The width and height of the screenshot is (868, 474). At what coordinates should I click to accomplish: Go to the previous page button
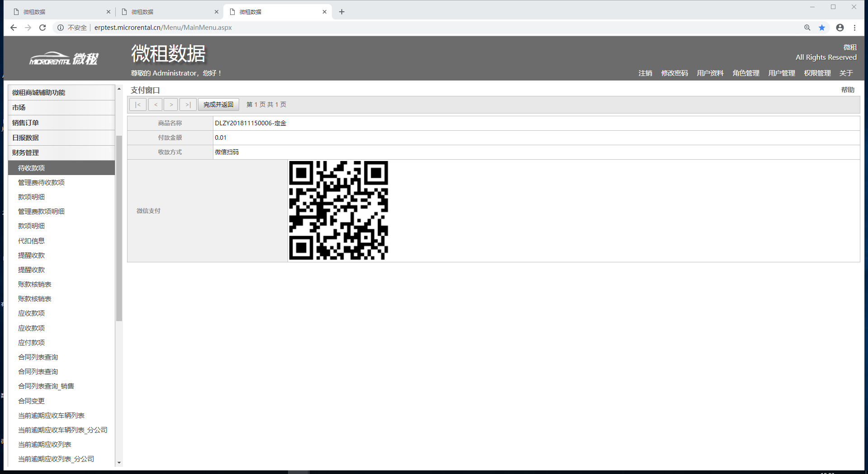pyautogui.click(x=156, y=104)
